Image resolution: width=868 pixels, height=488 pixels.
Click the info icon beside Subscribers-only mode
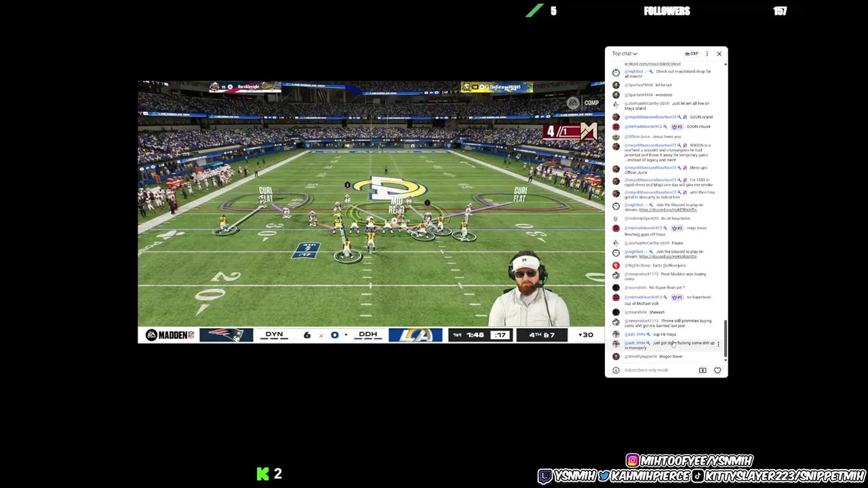pyautogui.click(x=616, y=370)
